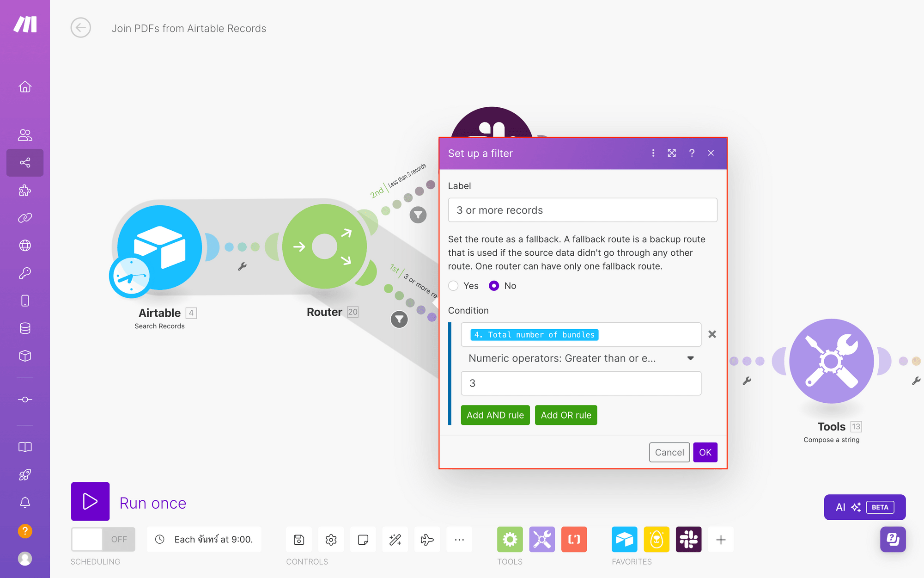
Task: Click the notifications bell in the sidebar
Action: [25, 503]
